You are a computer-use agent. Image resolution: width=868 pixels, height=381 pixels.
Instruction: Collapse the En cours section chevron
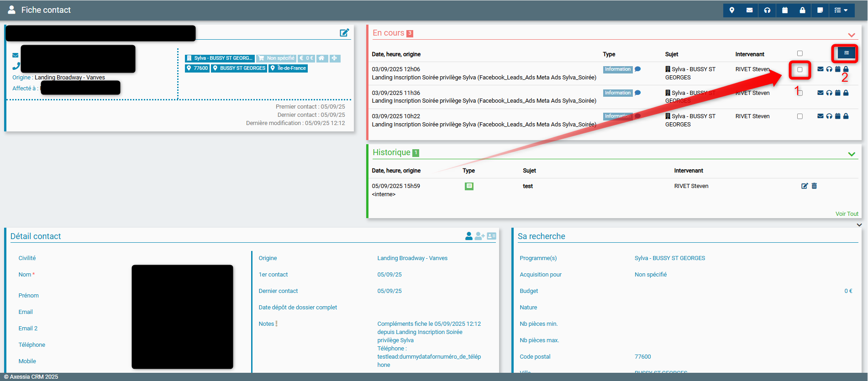[852, 35]
